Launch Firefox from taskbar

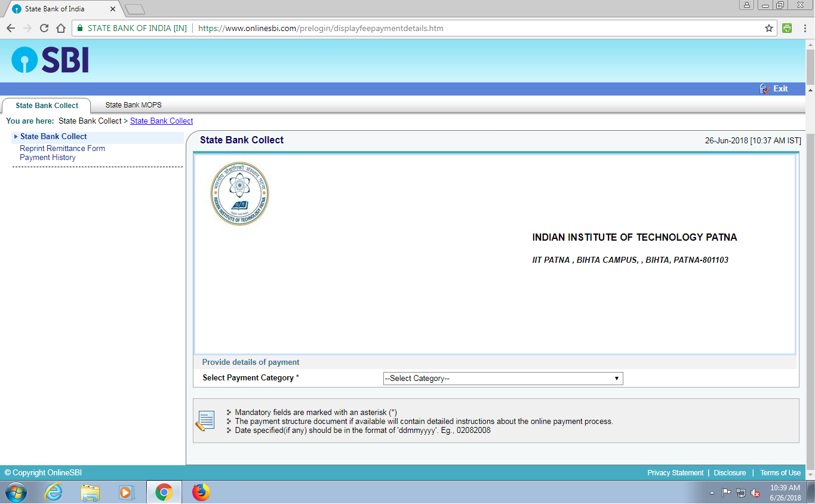[x=201, y=492]
